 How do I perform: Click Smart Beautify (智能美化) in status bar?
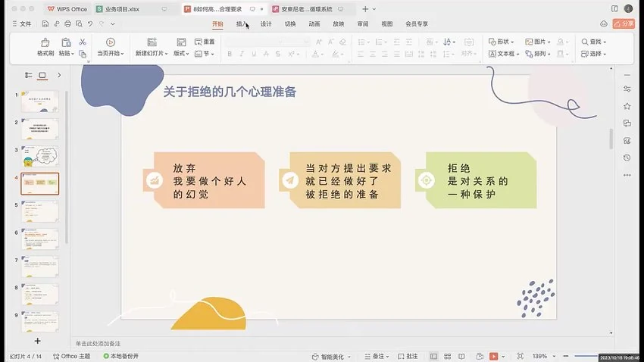pos(331,356)
